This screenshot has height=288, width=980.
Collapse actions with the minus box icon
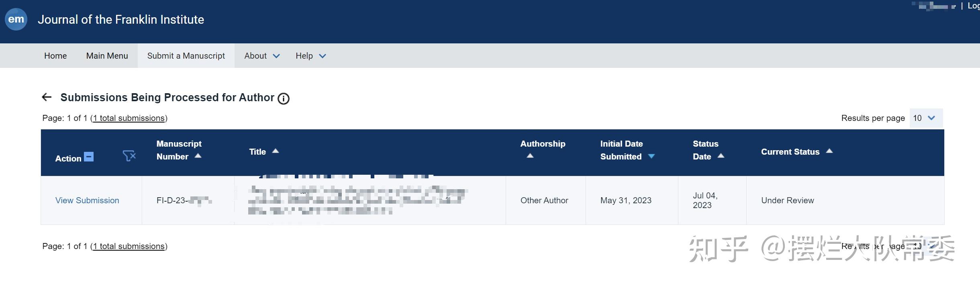[89, 157]
